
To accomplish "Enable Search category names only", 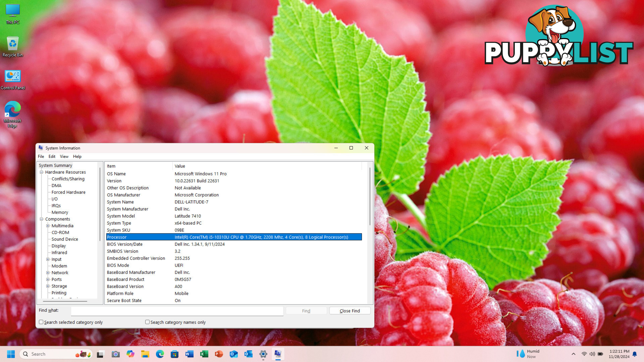I will click(x=148, y=322).
